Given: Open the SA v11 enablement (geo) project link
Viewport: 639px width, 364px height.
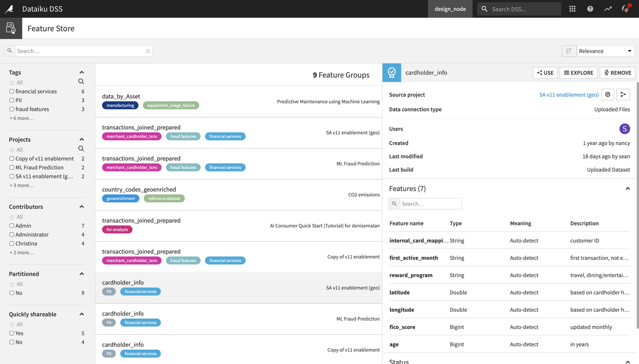Looking at the screenshot, I should pyautogui.click(x=569, y=95).
